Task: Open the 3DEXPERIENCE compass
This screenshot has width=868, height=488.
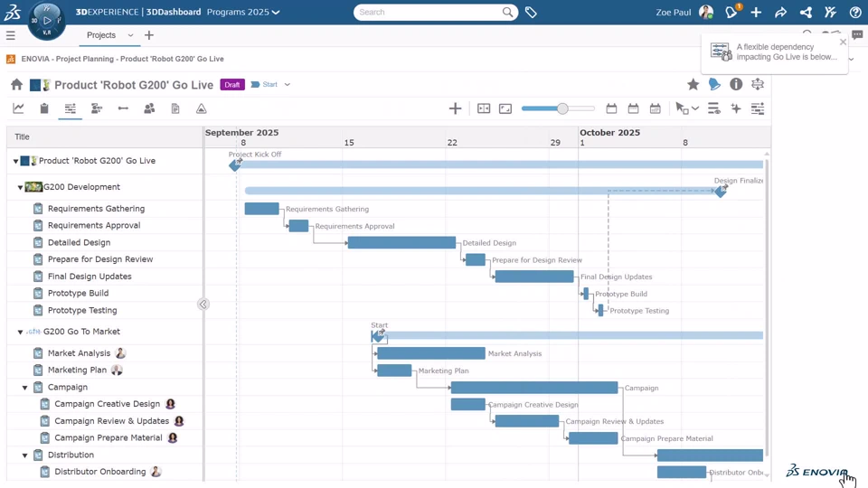Action: (46, 21)
